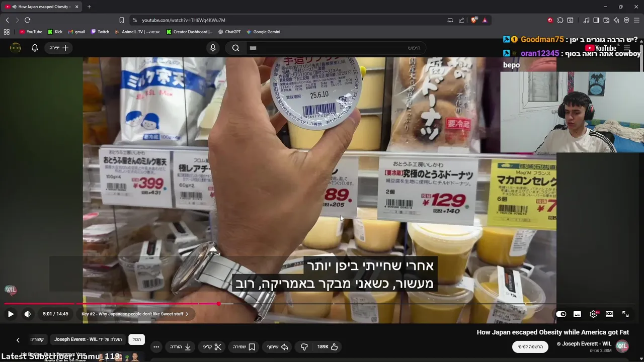The height and width of the screenshot is (362, 644).
Task: Open Joseph Everett - WIL channel avatar
Action: coord(622,346)
